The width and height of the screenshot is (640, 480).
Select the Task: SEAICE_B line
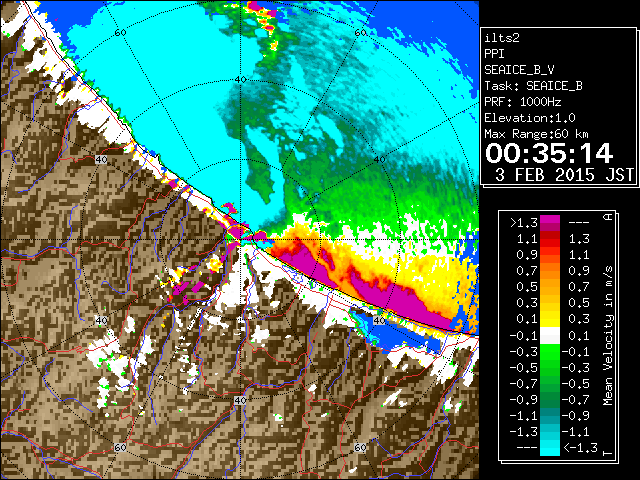click(x=533, y=86)
